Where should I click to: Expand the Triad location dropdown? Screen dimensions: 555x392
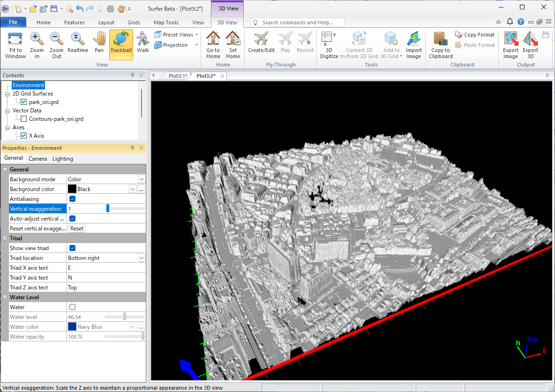coord(141,258)
